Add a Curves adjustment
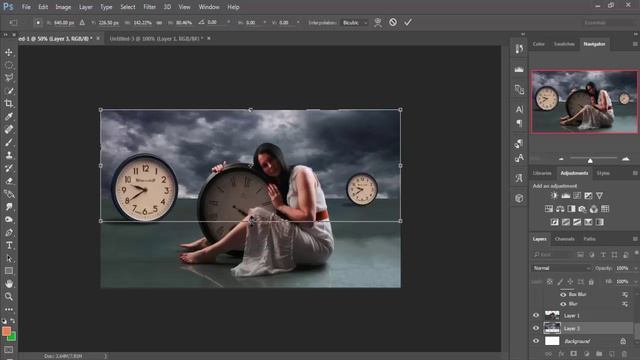This screenshot has height=360, width=640. [577, 196]
